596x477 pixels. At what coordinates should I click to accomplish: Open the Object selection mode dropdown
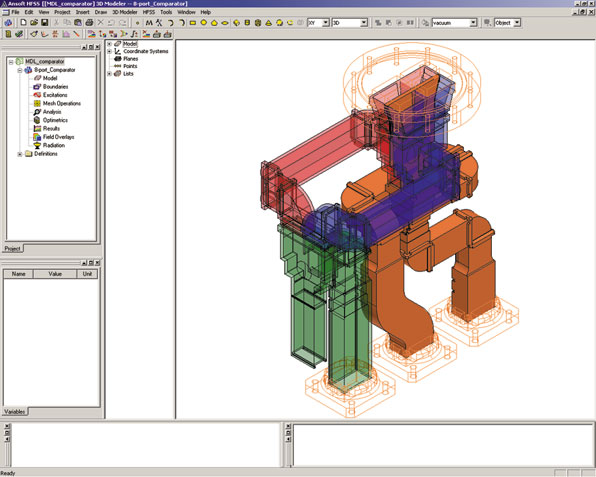pos(517,23)
